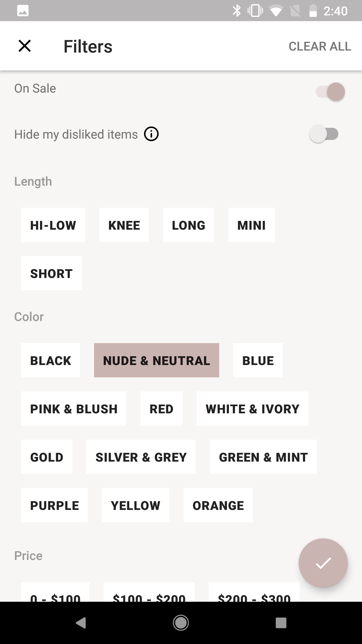Viewport: 362px width, 644px height.
Task: Pick the ORANGE color option
Action: tap(218, 505)
